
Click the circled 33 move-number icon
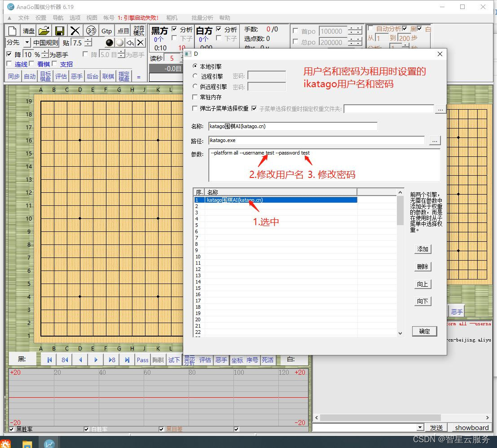coord(91,31)
